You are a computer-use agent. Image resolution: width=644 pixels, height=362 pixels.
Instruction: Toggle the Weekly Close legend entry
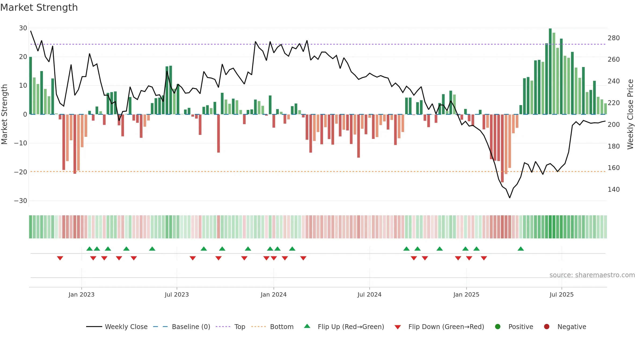(117, 327)
